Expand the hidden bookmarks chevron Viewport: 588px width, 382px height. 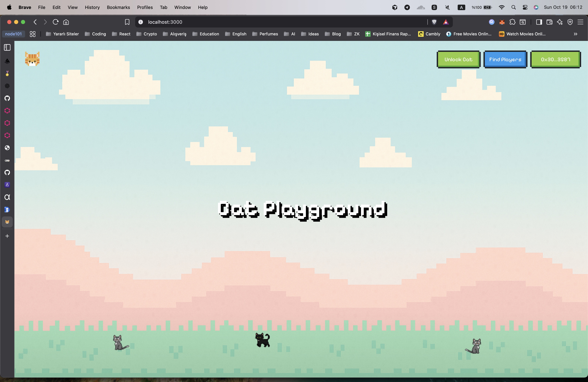coord(575,34)
